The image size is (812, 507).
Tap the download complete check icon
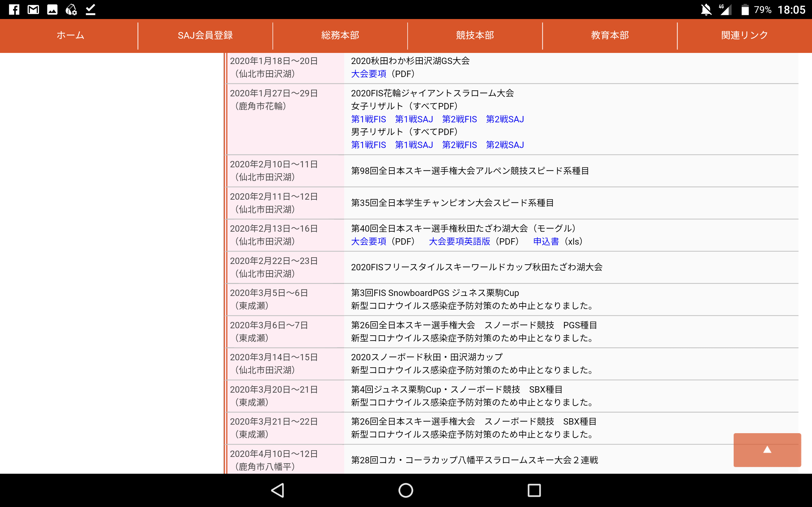[90, 10]
